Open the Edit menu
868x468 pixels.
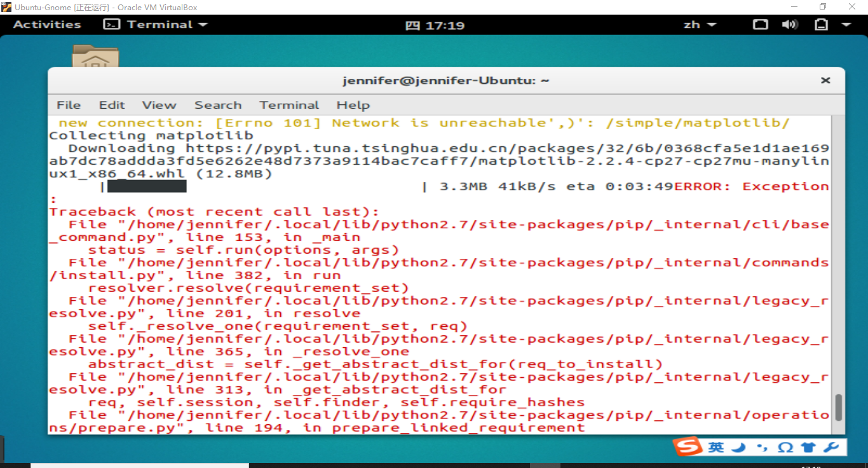(x=112, y=105)
